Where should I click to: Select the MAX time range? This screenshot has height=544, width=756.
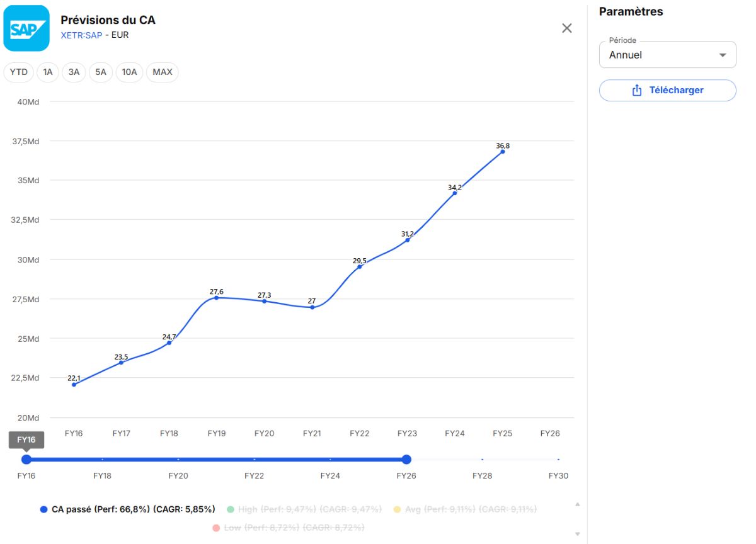click(x=163, y=72)
